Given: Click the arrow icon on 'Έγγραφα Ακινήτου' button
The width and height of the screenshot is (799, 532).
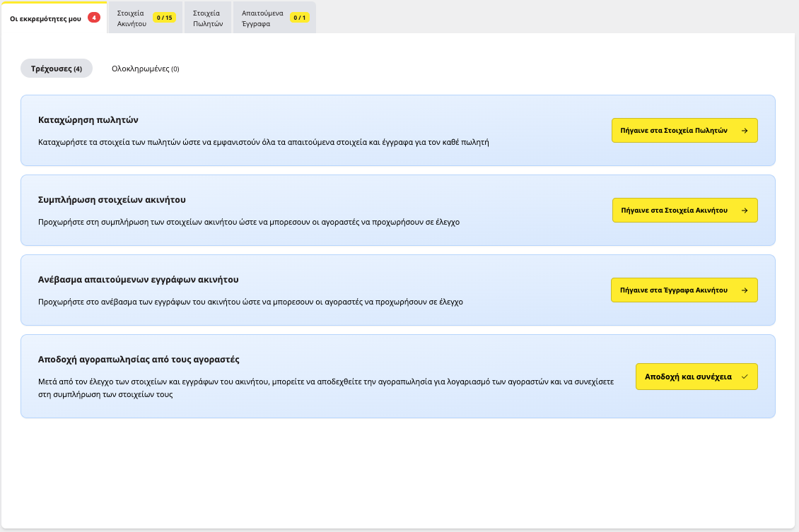Looking at the screenshot, I should point(745,290).
